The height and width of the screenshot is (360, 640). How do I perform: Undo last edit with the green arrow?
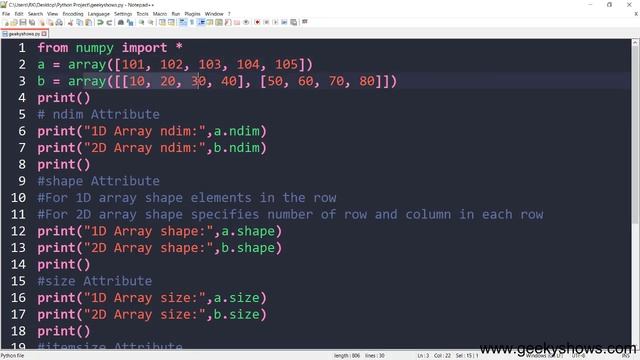(x=100, y=22)
